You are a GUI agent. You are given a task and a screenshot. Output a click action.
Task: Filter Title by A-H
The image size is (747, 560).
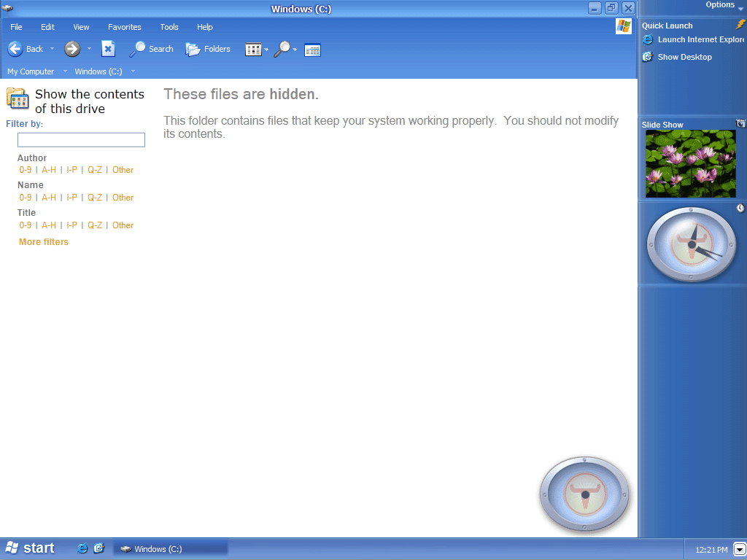(x=49, y=225)
